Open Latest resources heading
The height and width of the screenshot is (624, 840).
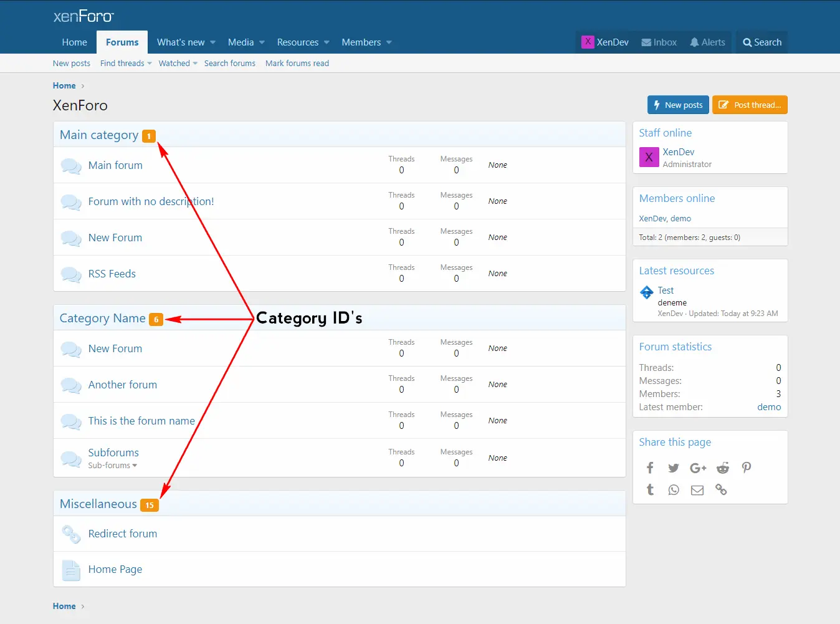pyautogui.click(x=677, y=271)
